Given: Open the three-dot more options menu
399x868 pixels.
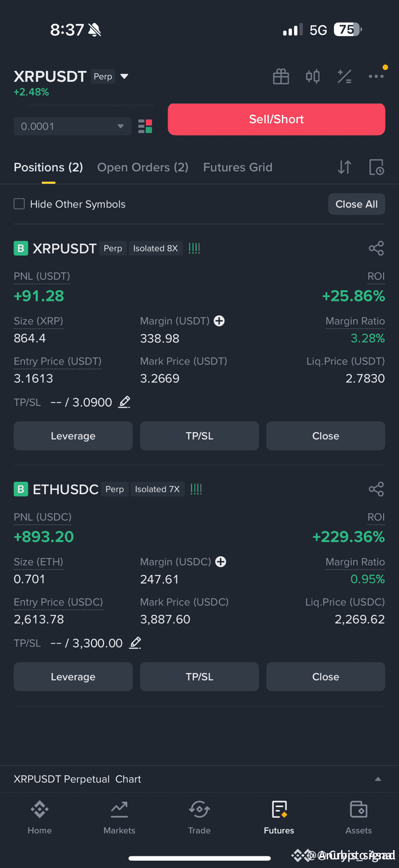Looking at the screenshot, I should point(376,76).
